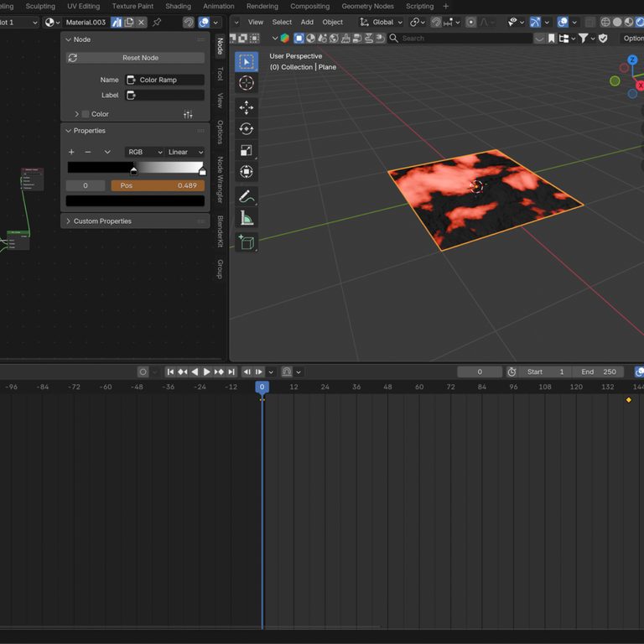644x644 pixels.
Task: Play the animation forward
Action: click(206, 371)
